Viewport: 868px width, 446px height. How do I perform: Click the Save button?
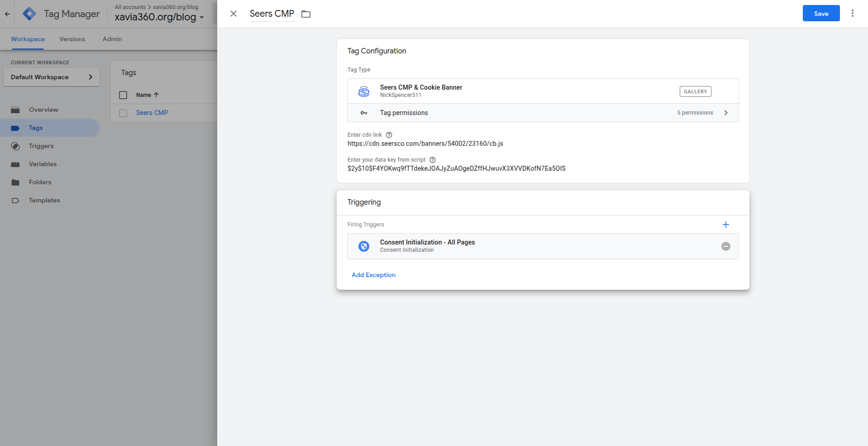(x=820, y=14)
